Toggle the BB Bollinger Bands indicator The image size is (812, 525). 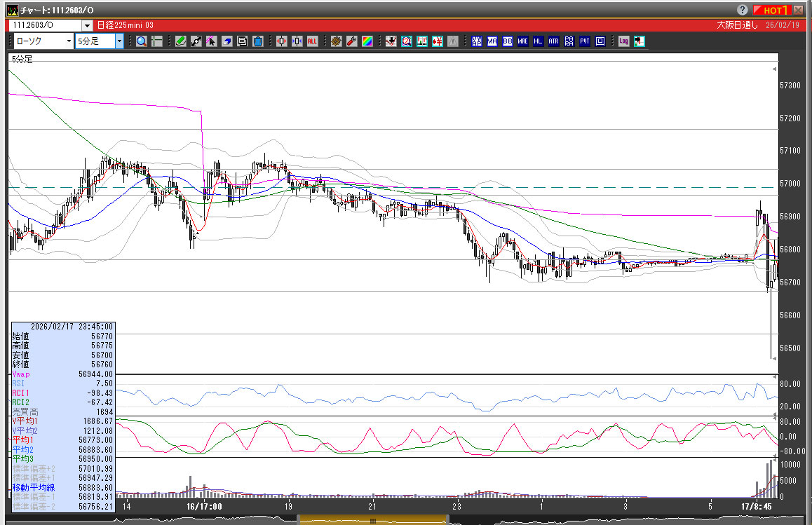507,41
